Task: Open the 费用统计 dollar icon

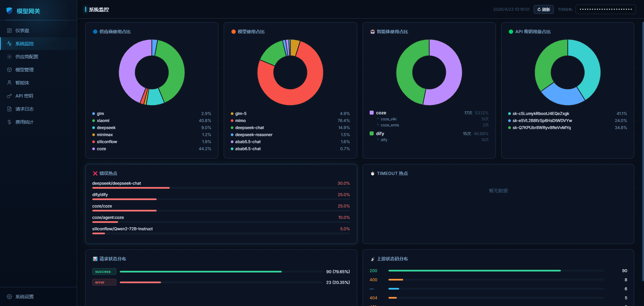Action: 9,122
